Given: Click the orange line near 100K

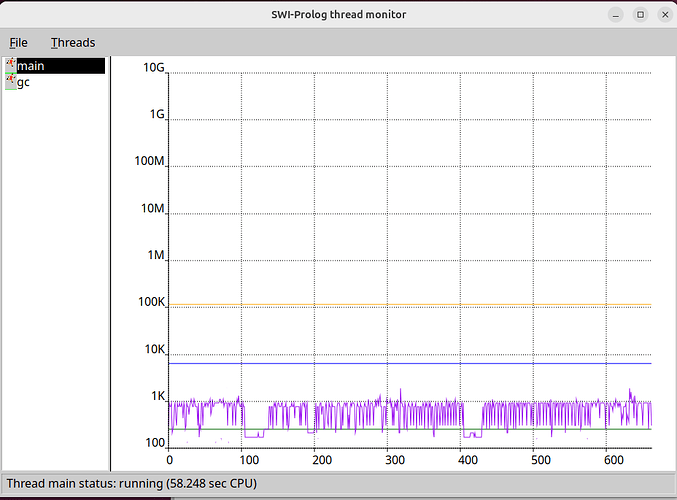Looking at the screenshot, I should pos(410,305).
